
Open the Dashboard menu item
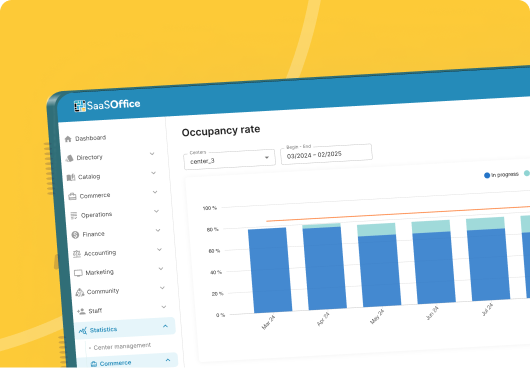click(91, 138)
